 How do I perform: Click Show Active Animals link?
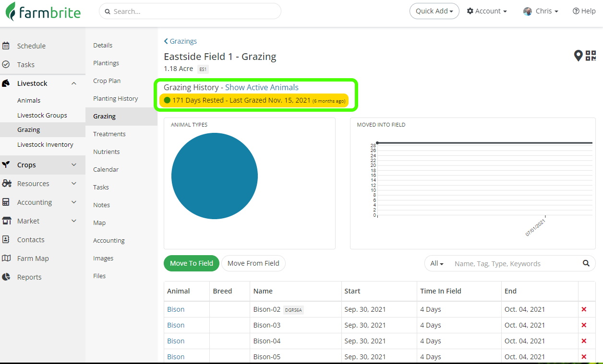[262, 87]
